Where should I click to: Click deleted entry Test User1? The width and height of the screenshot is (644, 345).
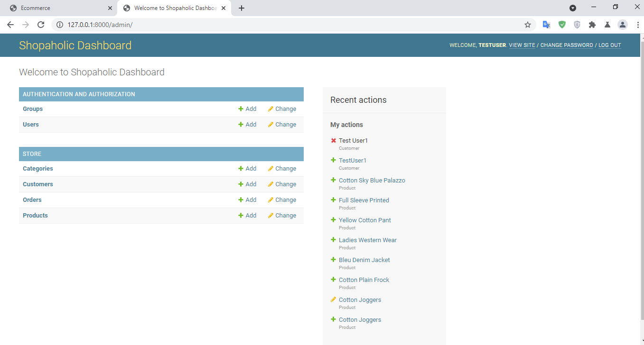353,141
